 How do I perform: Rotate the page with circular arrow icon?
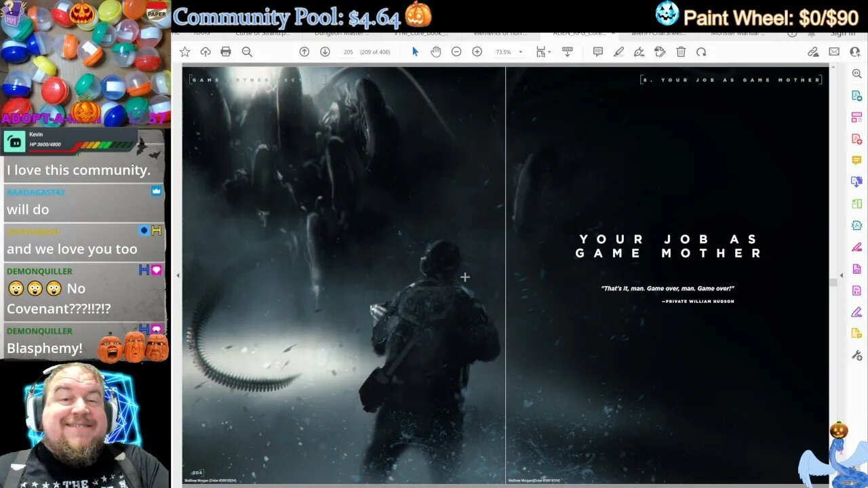click(701, 52)
